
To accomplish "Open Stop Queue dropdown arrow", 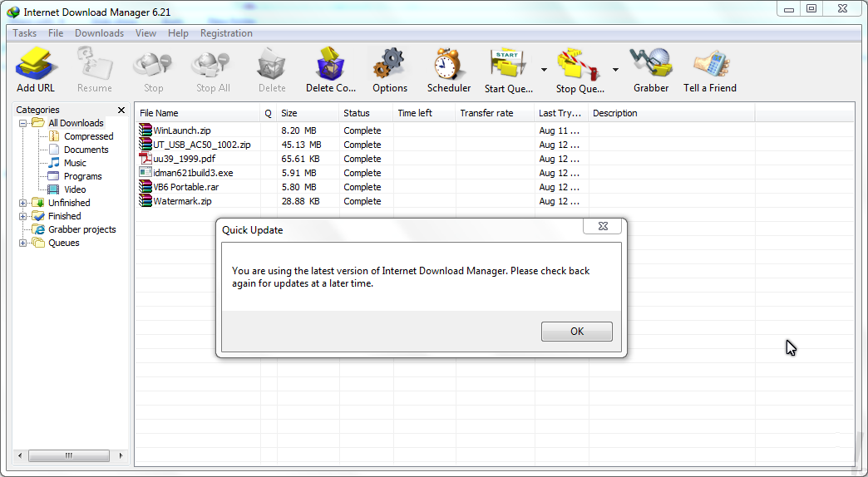I will [615, 70].
